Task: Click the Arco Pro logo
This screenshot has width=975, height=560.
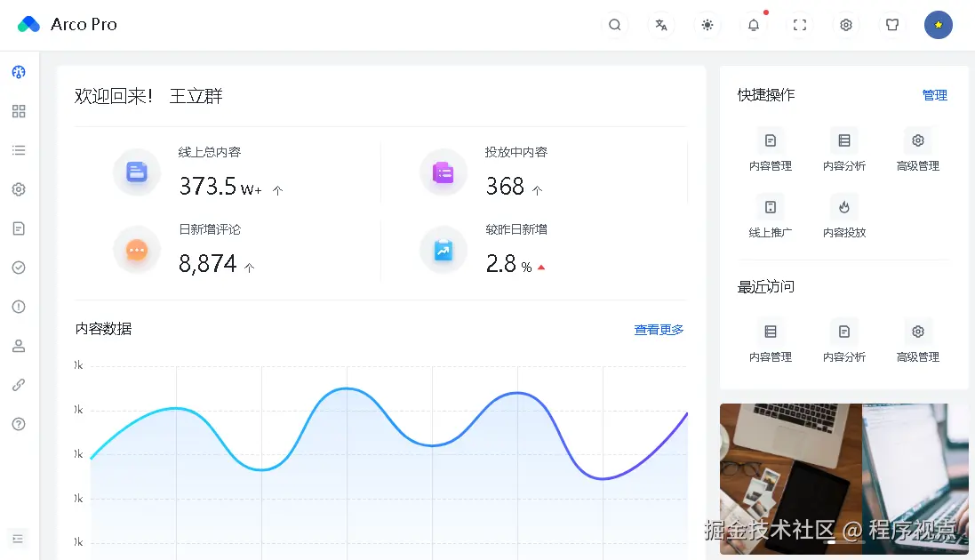Action: [28, 24]
